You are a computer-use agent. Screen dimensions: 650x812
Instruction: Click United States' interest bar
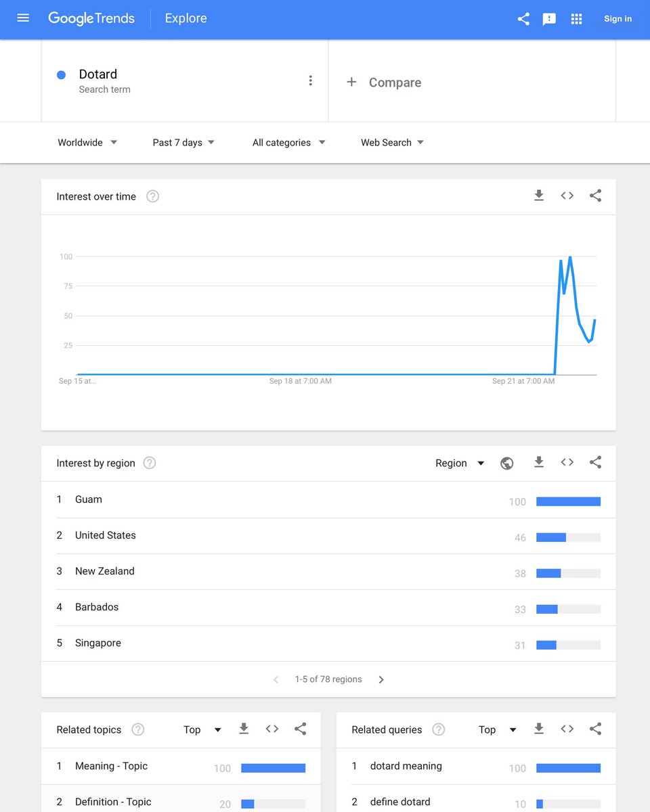coord(568,537)
